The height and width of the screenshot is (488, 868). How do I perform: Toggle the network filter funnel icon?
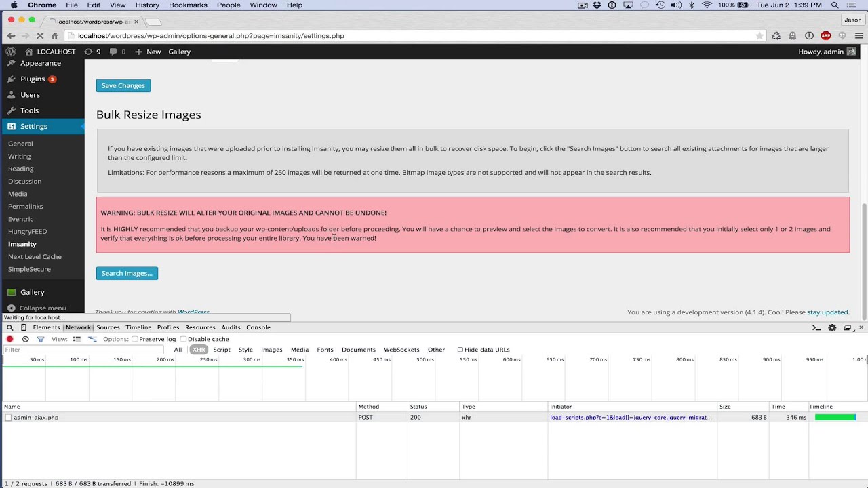tap(41, 339)
